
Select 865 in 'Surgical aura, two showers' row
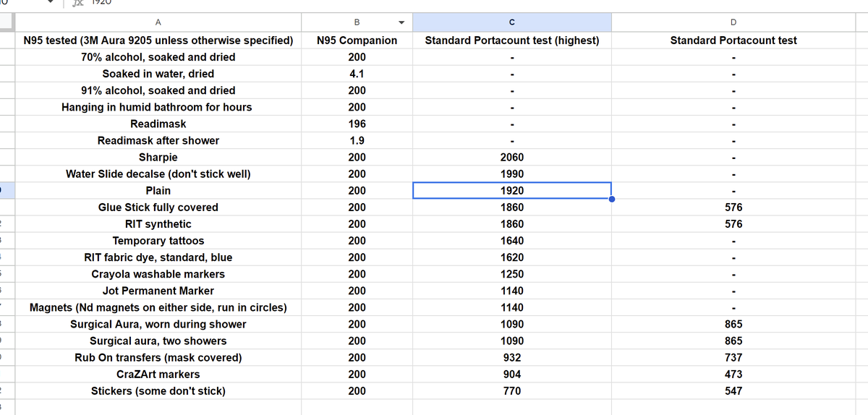pyautogui.click(x=733, y=341)
